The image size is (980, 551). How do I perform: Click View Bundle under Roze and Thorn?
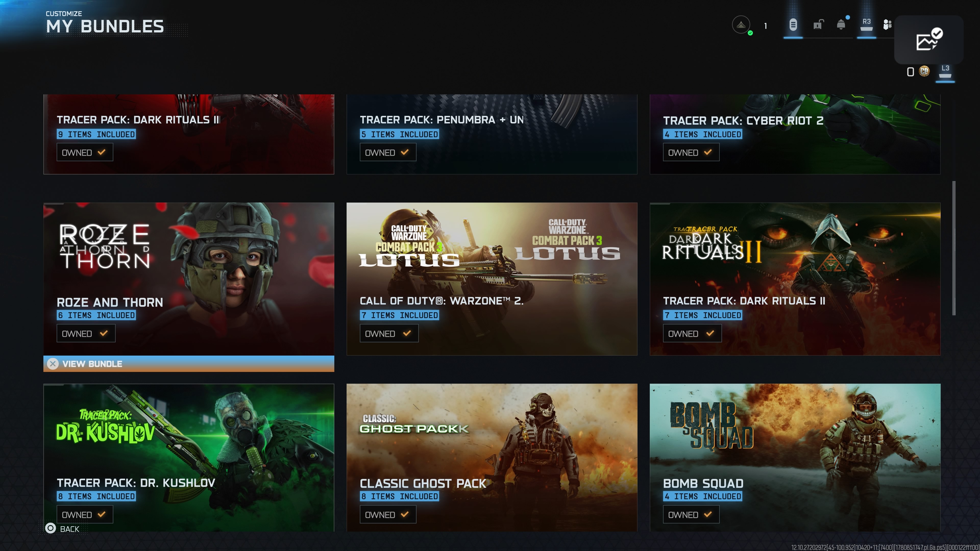(x=189, y=364)
